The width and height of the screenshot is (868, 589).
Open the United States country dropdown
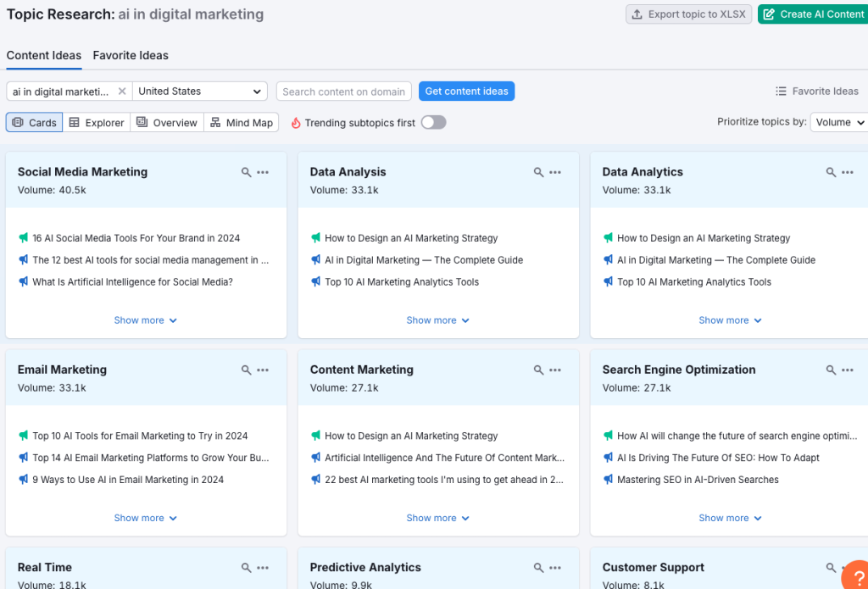[x=200, y=91]
